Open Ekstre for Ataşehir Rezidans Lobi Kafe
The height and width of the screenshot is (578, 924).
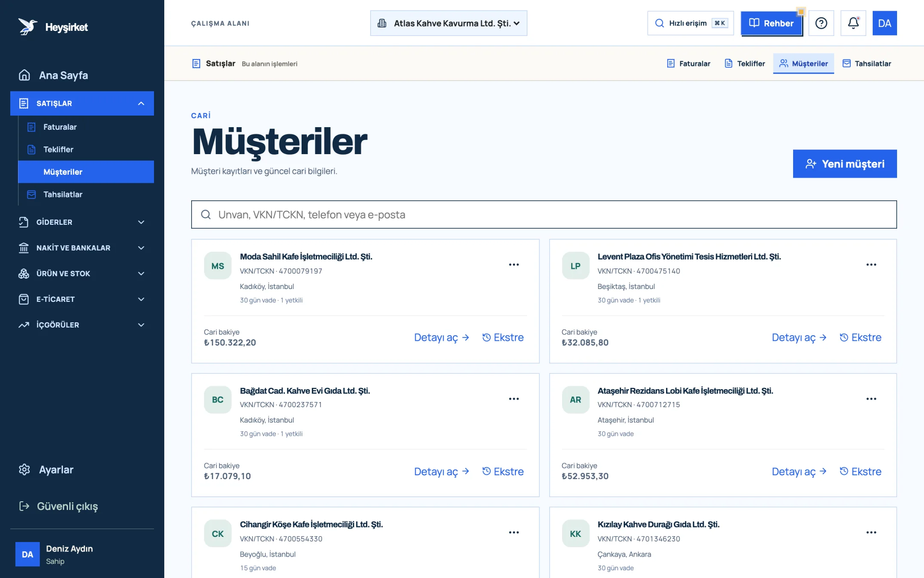pos(860,471)
